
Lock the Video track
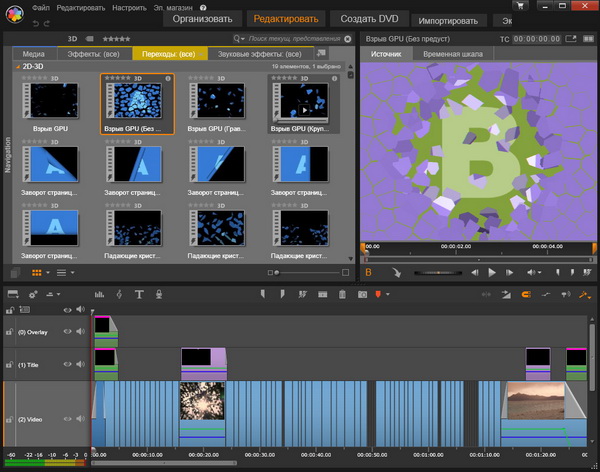coord(9,420)
